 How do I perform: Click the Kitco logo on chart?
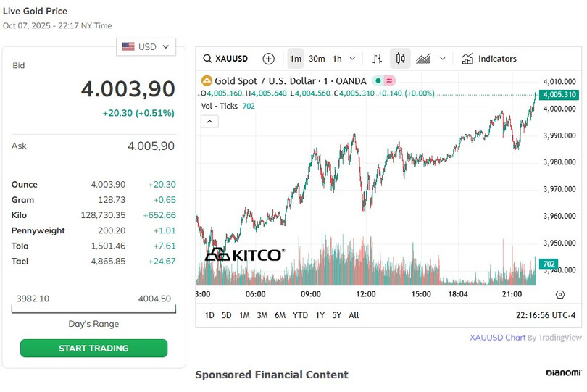point(244,254)
